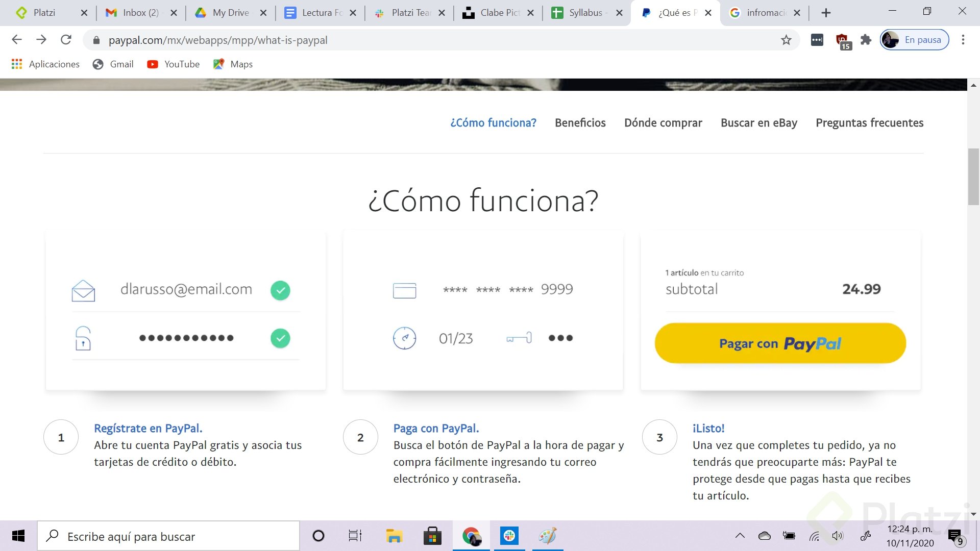Open the Paint app from the taskbar

click(x=548, y=536)
